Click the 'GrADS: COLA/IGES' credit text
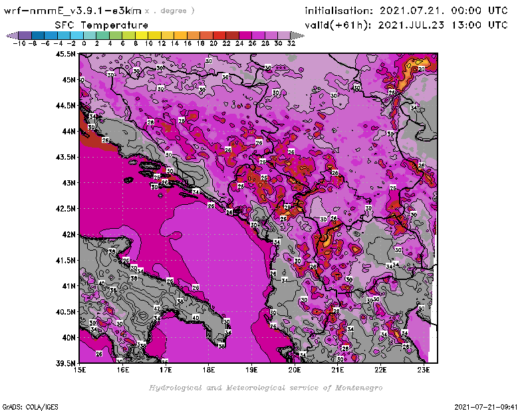Image resolution: width=532 pixels, height=411 pixels. click(30, 407)
